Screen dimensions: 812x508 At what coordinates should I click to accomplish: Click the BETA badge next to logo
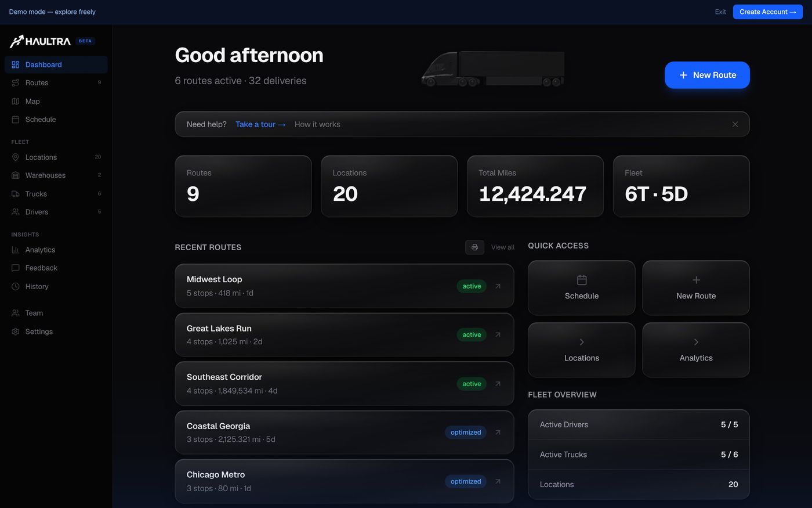[x=85, y=41]
